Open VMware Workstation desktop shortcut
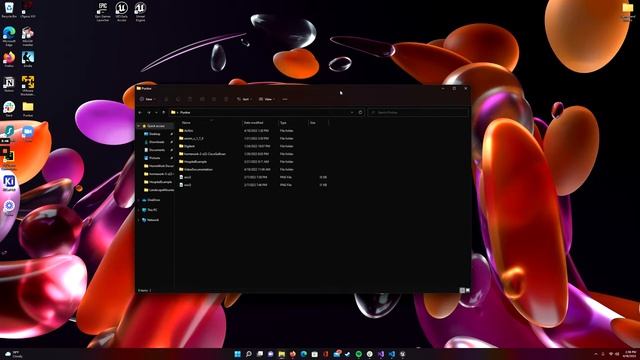This screenshot has width=640, height=360. pos(28,85)
